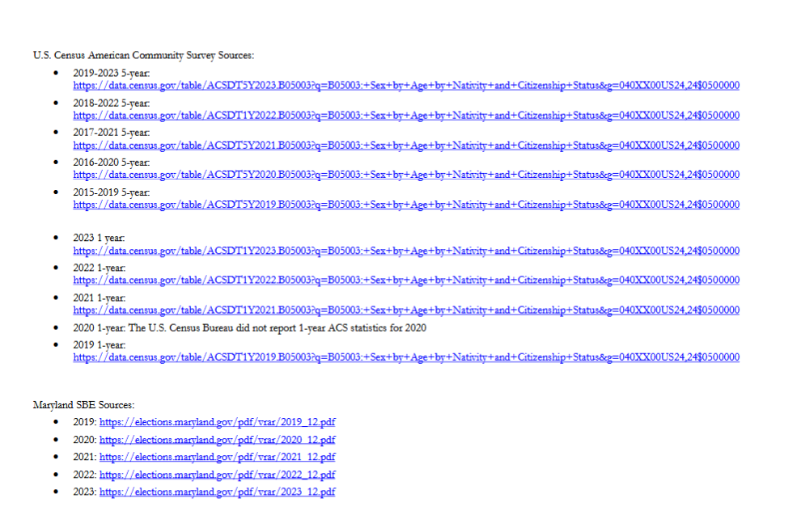Follow the 2021 1-year ACSDT1Y2021 link
Viewport: 801px width, 532px height.
pos(406,310)
